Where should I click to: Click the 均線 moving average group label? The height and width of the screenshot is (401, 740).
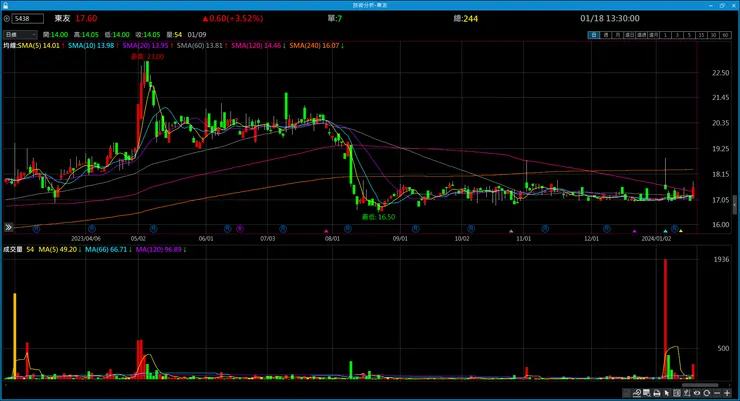click(10, 46)
